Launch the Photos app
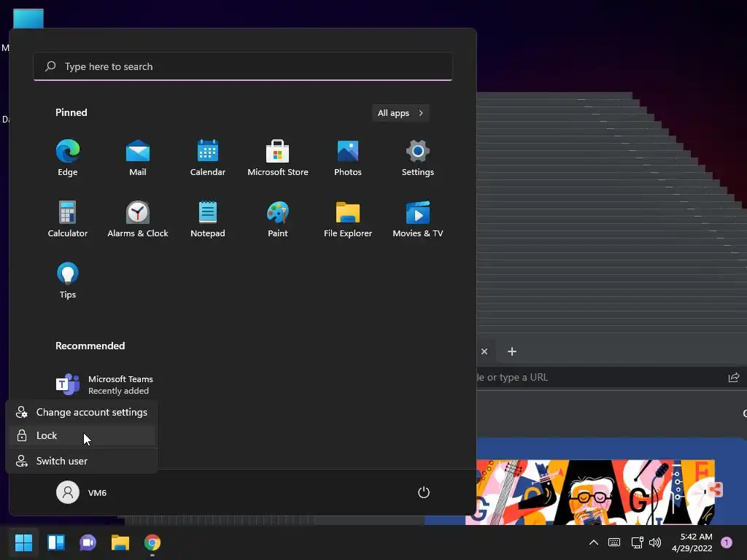Screen dimensions: 747x560 tap(348, 158)
